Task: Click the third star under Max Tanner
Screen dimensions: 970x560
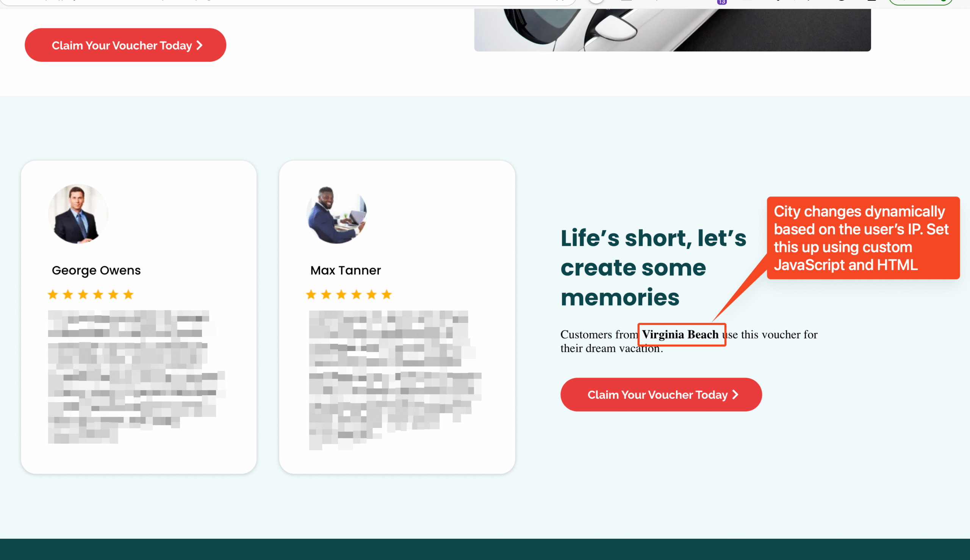Action: [x=341, y=295]
